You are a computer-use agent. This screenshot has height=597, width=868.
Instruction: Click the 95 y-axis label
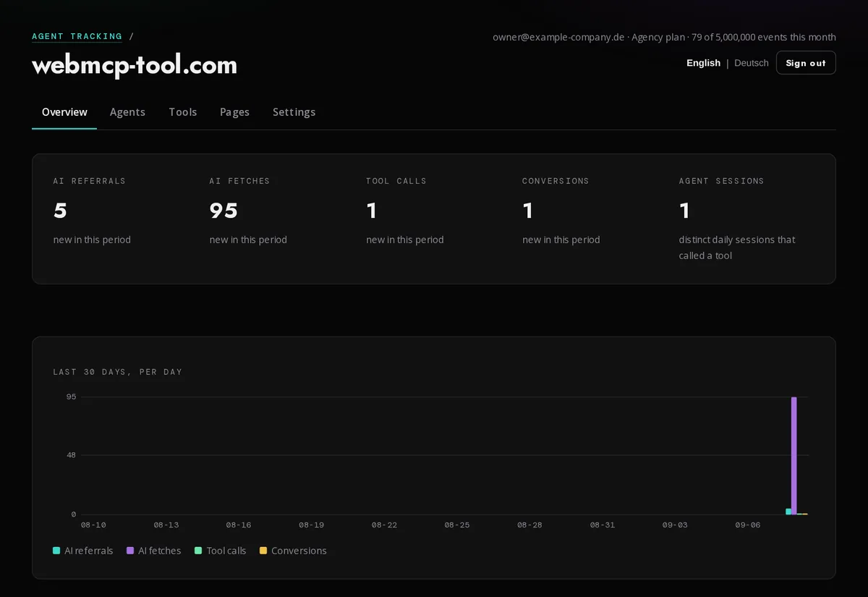coord(71,397)
